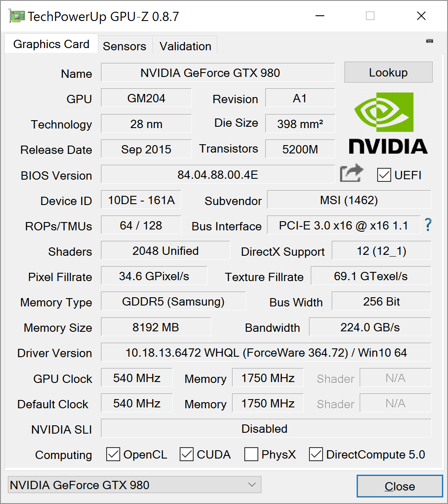This screenshot has width=448, height=504.
Task: Click the BIOS share/export arrow icon
Action: (351, 174)
